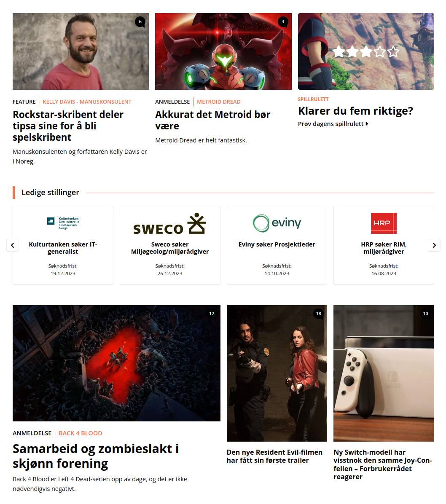The image size is (446, 504).
Task: Open the Resident Evil film trailer headline
Action: coord(274,456)
